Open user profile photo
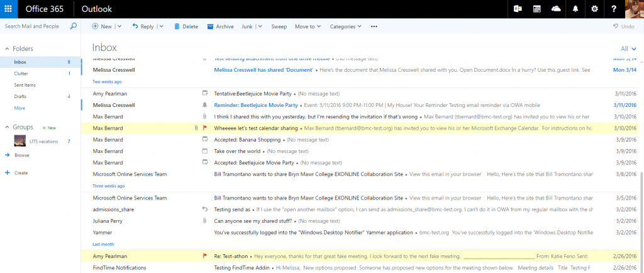 click(x=635, y=9)
